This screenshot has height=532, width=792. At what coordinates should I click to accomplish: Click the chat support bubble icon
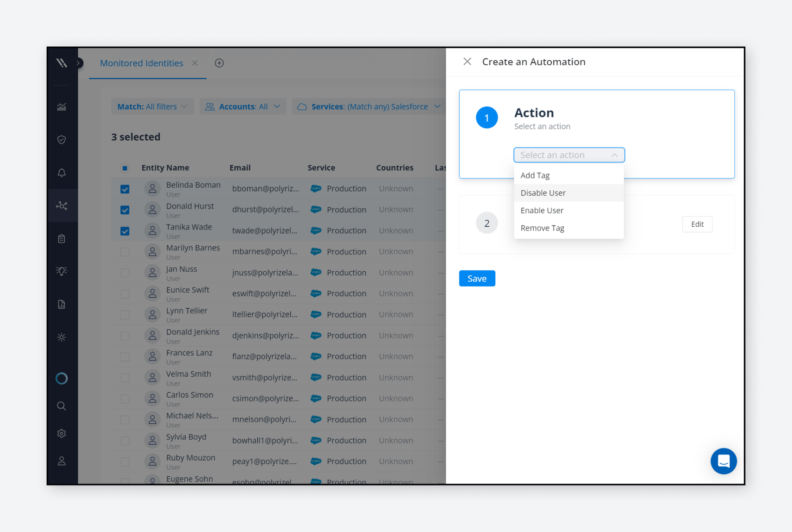point(723,461)
